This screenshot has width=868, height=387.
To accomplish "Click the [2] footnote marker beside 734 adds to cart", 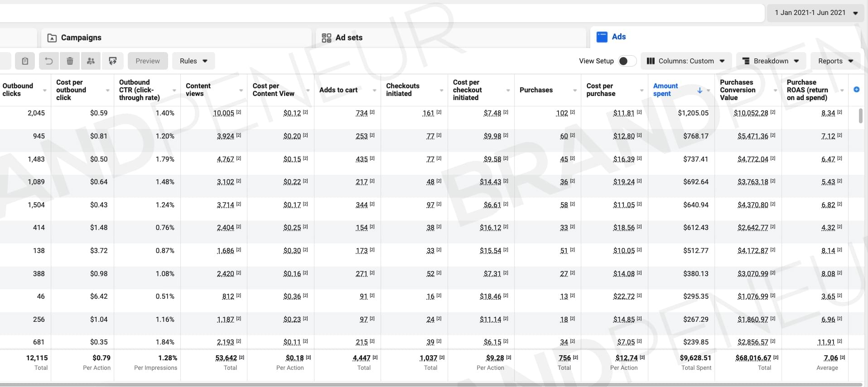I will [x=372, y=112].
